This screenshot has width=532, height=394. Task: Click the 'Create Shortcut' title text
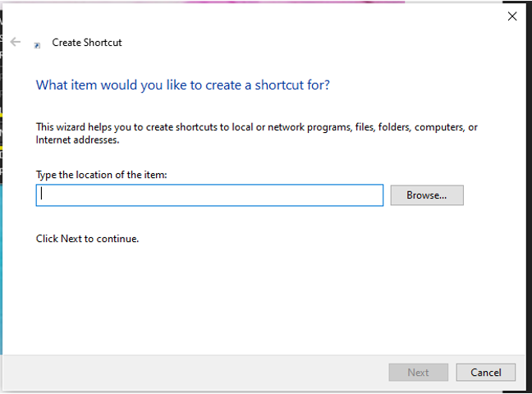point(87,43)
